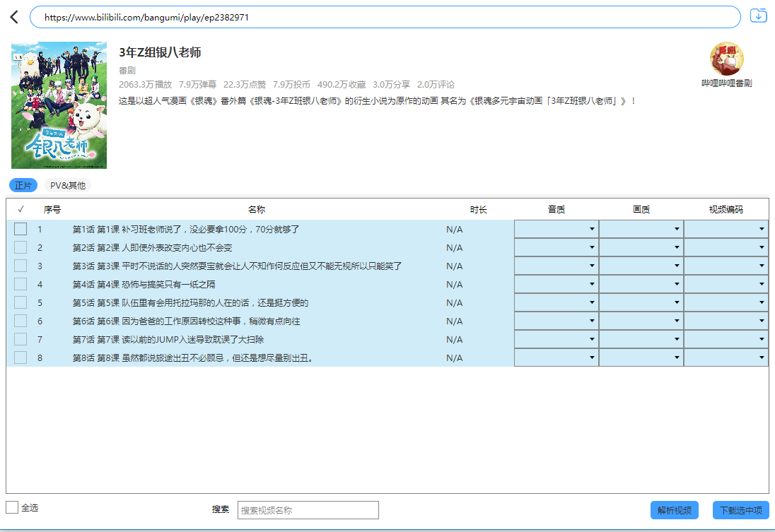Open the 哔哩哔哩番剧 channel avatar
The height and width of the screenshot is (532, 775).
(x=727, y=60)
